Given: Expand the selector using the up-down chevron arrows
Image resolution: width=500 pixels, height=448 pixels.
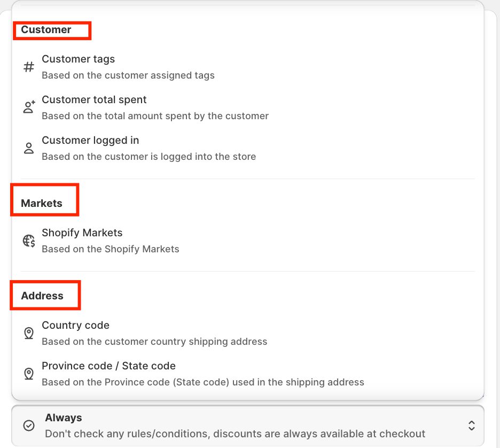Looking at the screenshot, I should click(471, 426).
